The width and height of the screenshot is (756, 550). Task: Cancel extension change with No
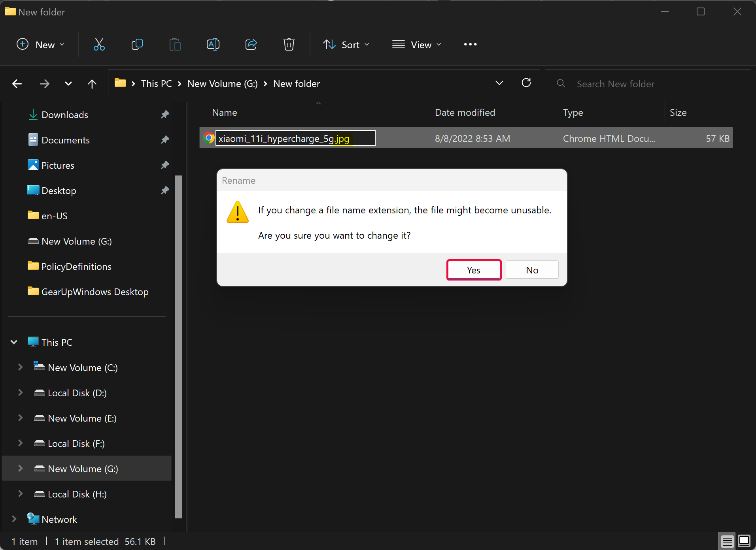pos(532,270)
